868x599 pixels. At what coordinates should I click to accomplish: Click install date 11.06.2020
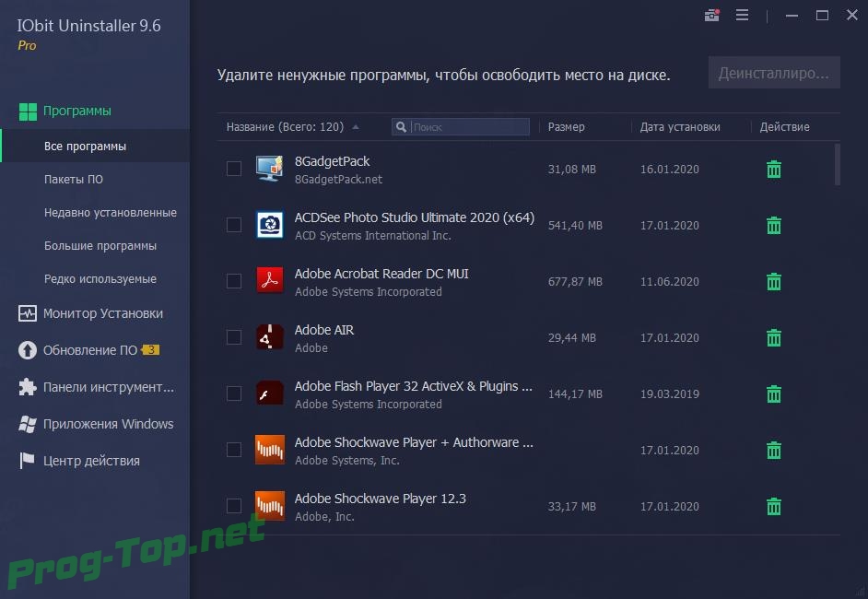670,281
